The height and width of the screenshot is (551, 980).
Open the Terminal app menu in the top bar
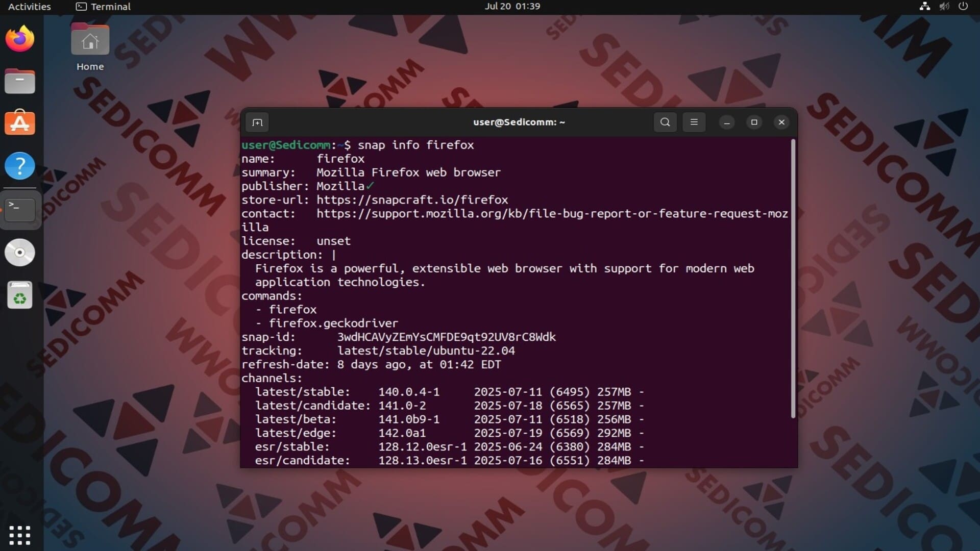tap(103, 7)
